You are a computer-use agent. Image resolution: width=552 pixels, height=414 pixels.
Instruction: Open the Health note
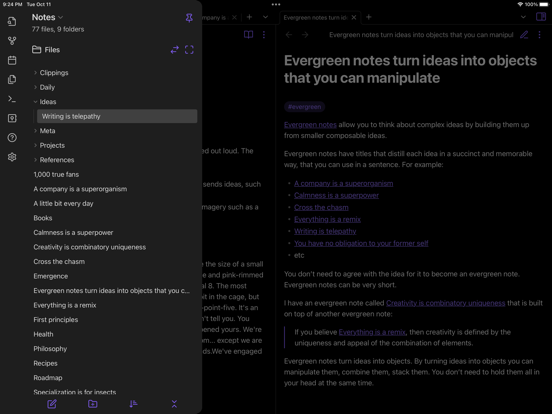coord(43,334)
